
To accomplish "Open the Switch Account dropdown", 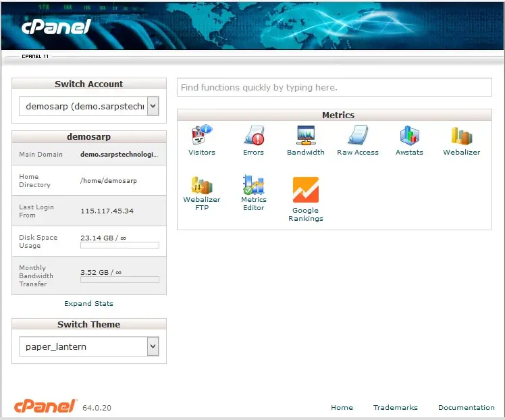I will (x=89, y=106).
